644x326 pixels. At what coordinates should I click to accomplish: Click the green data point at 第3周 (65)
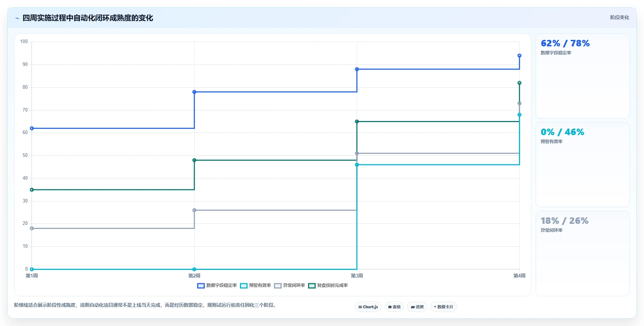[x=357, y=122]
